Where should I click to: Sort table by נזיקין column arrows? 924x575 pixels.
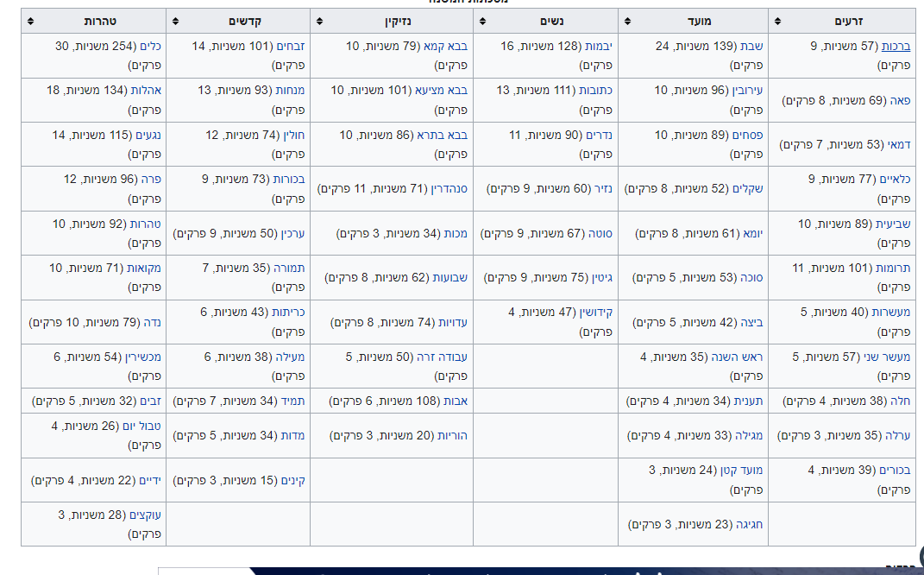click(x=319, y=22)
